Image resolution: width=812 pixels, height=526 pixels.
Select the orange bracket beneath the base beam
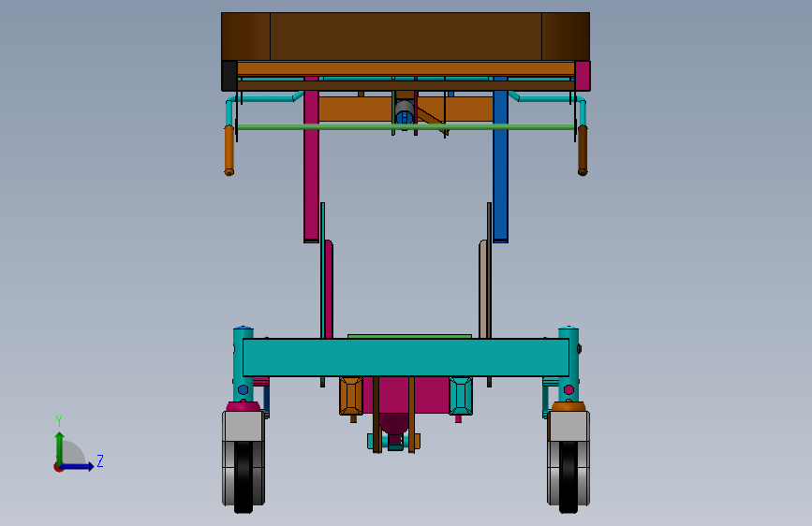[x=350, y=396]
